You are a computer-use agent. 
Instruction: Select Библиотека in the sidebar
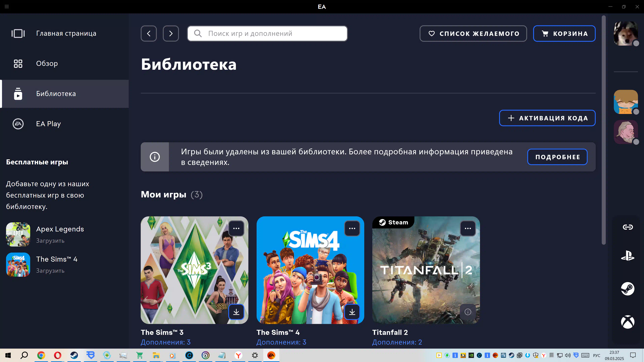pyautogui.click(x=64, y=94)
